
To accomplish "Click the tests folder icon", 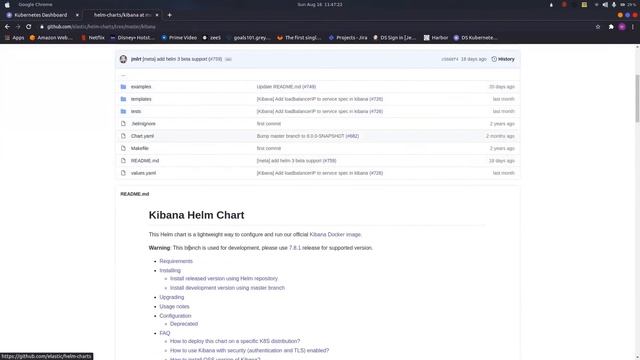I will pos(123,111).
